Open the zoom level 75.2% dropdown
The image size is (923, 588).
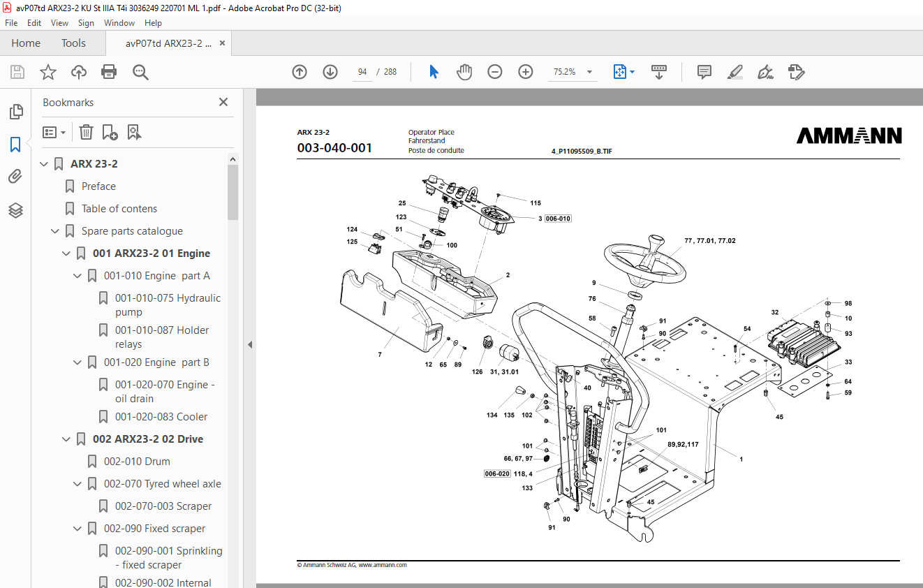click(x=590, y=72)
